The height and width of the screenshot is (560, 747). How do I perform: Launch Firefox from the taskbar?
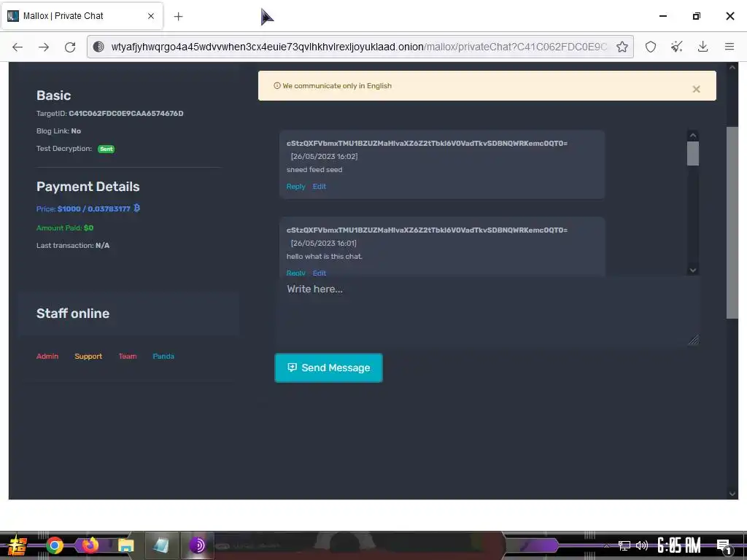click(x=90, y=545)
